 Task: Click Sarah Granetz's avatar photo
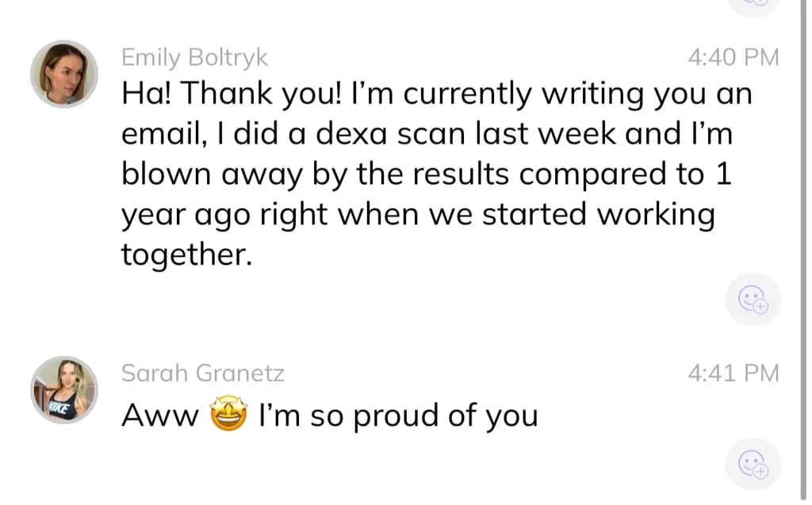63,389
